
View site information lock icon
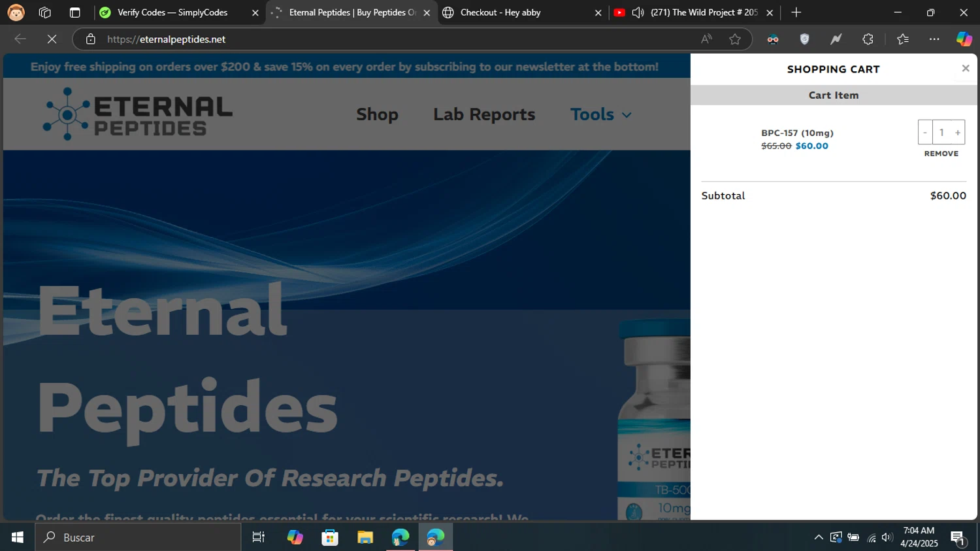point(91,39)
